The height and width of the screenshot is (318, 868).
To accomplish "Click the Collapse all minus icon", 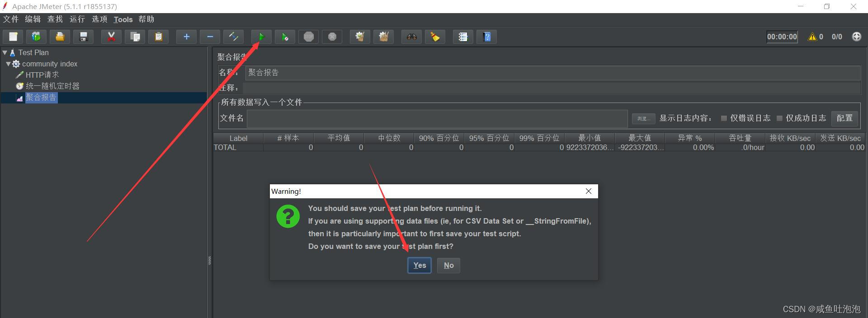I will [210, 37].
